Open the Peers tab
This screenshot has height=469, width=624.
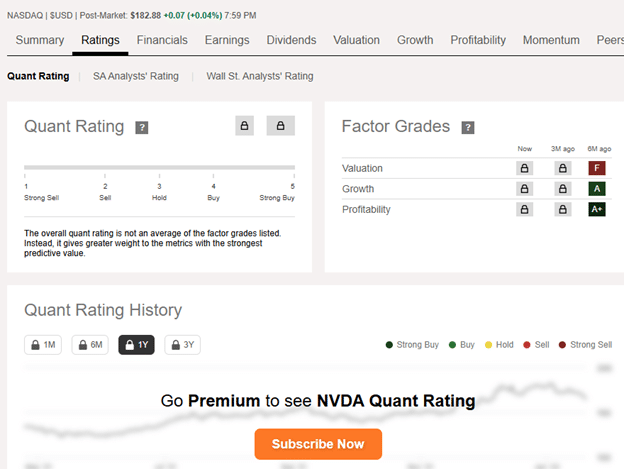pos(610,40)
